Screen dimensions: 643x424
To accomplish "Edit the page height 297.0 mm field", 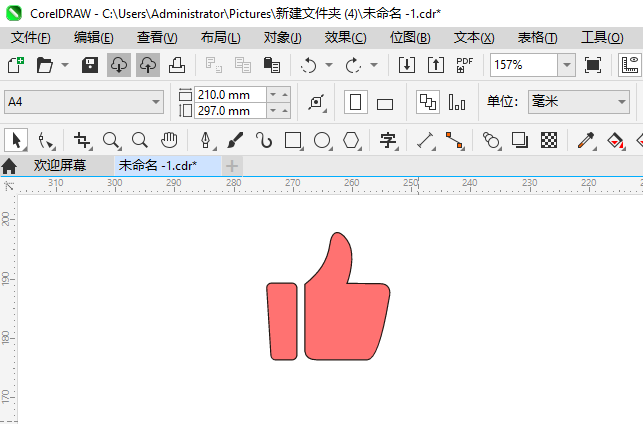I will (x=230, y=111).
